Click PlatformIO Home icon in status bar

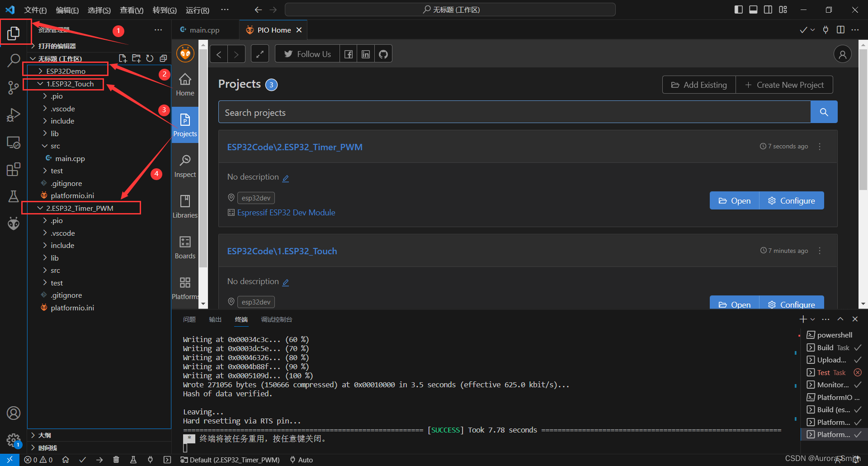click(x=66, y=460)
